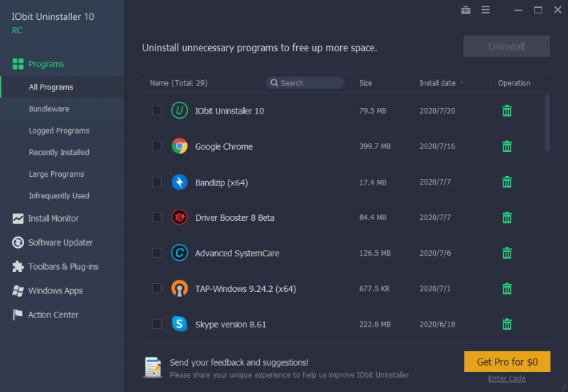The height and width of the screenshot is (392, 568).
Task: Click trash icon for TAP-Windows 9.24.2
Action: pyautogui.click(x=507, y=289)
